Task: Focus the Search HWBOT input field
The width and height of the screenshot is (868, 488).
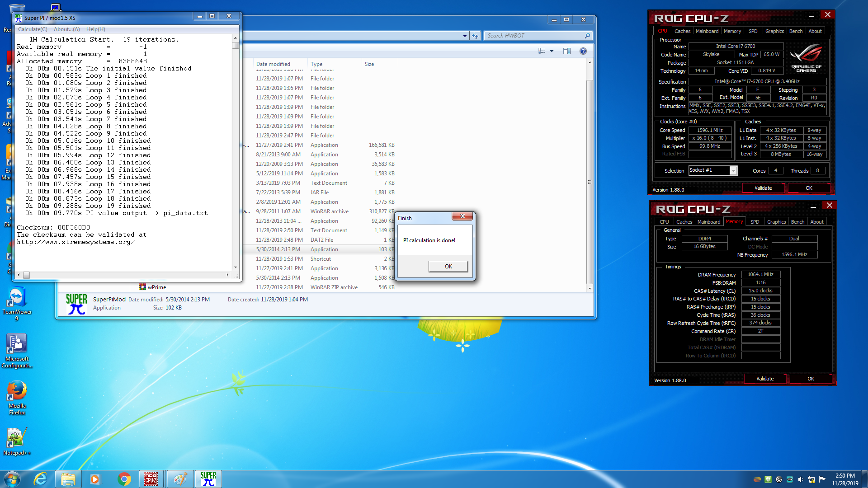Action: (533, 36)
